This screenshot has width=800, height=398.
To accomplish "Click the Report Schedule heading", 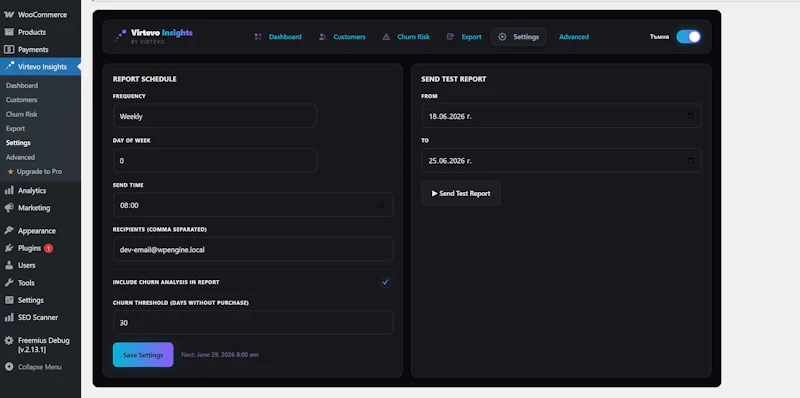I will click(144, 79).
